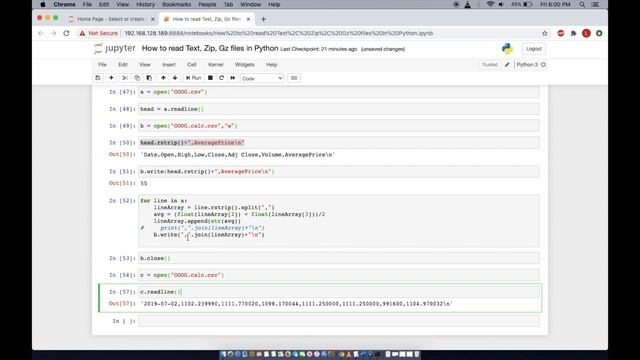Open the Jupyter Edit menu
The width and height of the screenshot is (640, 360).
click(122, 64)
